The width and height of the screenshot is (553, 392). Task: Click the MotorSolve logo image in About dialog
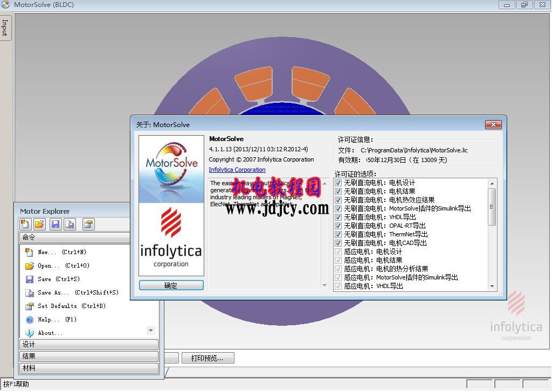click(171, 169)
